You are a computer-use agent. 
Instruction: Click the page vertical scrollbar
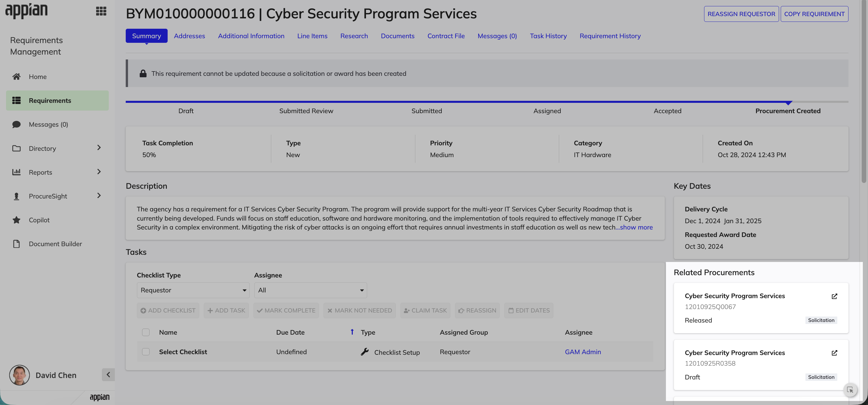(865, 91)
